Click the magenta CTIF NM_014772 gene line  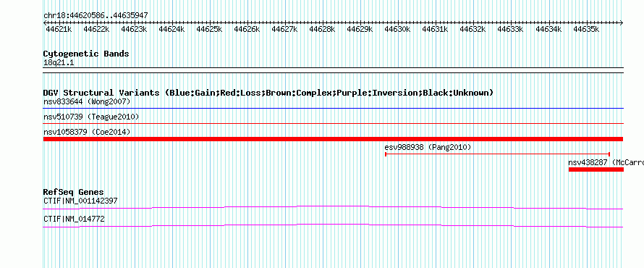[333, 226]
